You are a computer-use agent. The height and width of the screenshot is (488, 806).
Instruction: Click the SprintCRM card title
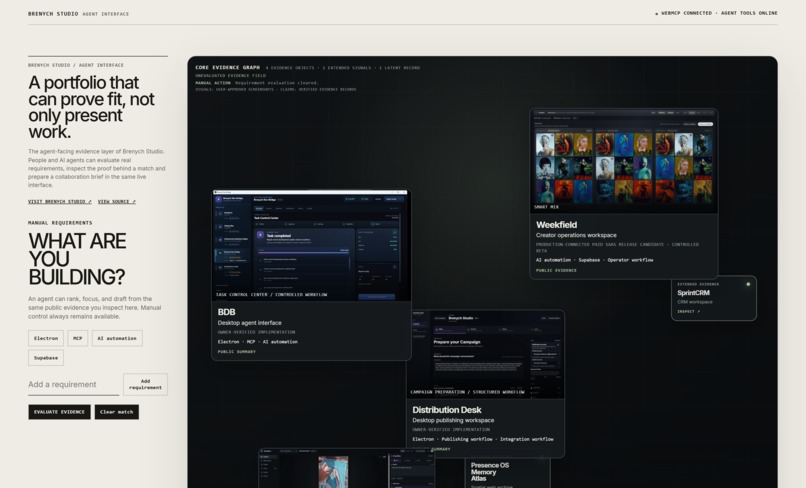tap(693, 293)
